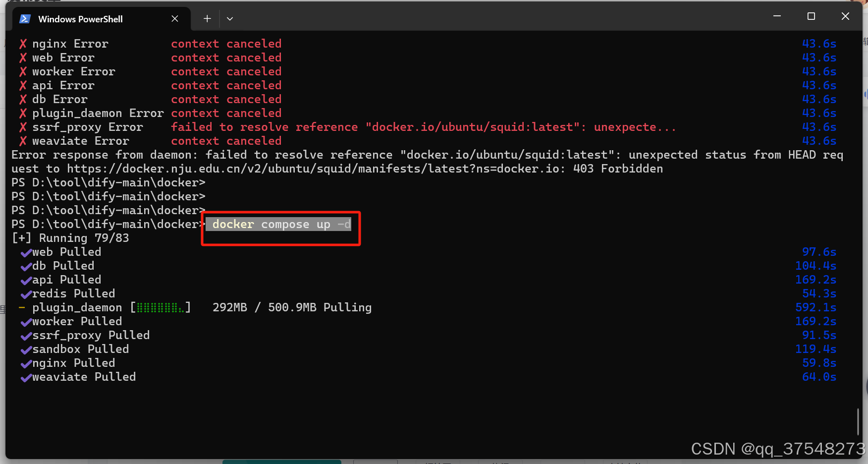Click the docker.nju.edu.cn registry URL
Screen dimensions: 868x464
198,169
